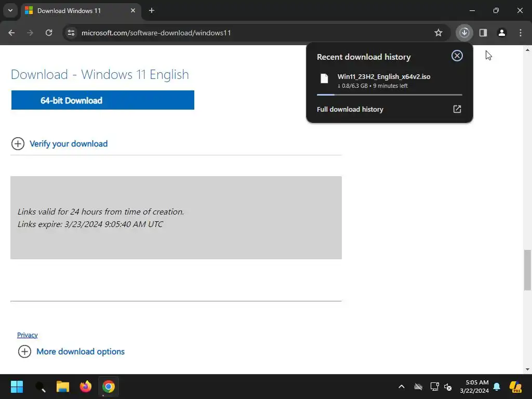Close the Recent download history popup

click(457, 56)
